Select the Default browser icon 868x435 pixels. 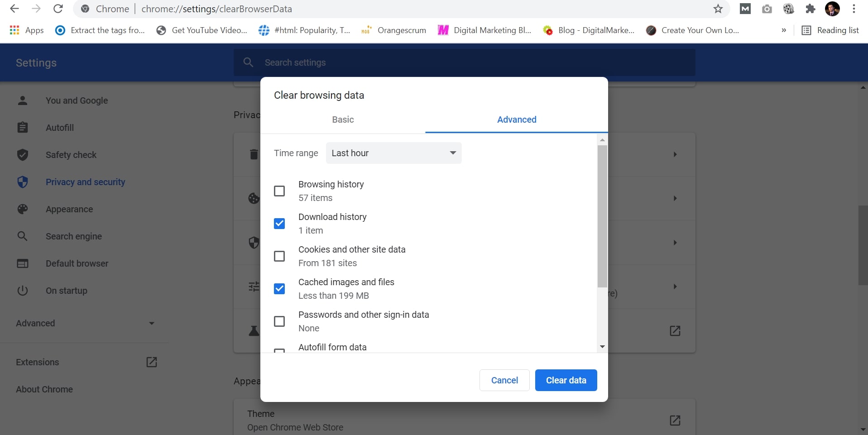tap(23, 263)
